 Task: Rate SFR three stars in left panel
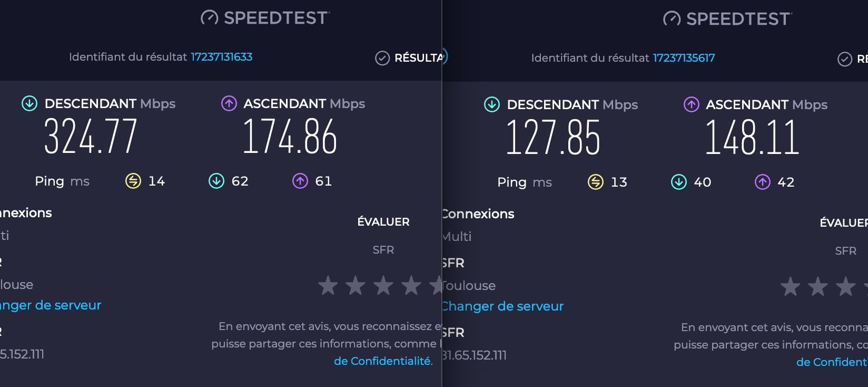(x=383, y=286)
